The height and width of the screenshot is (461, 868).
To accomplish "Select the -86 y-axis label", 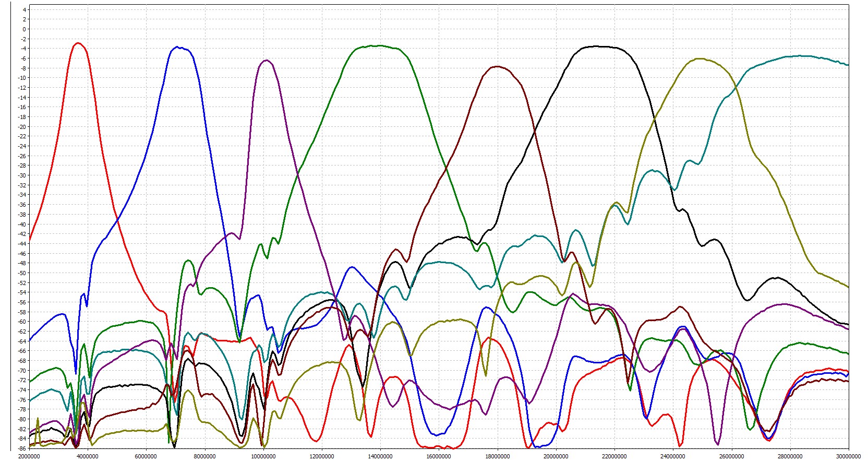I will pos(22,448).
